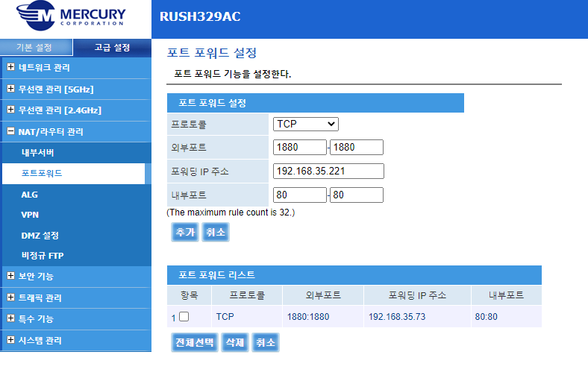Select the 포트포워드 menu item

[73, 174]
